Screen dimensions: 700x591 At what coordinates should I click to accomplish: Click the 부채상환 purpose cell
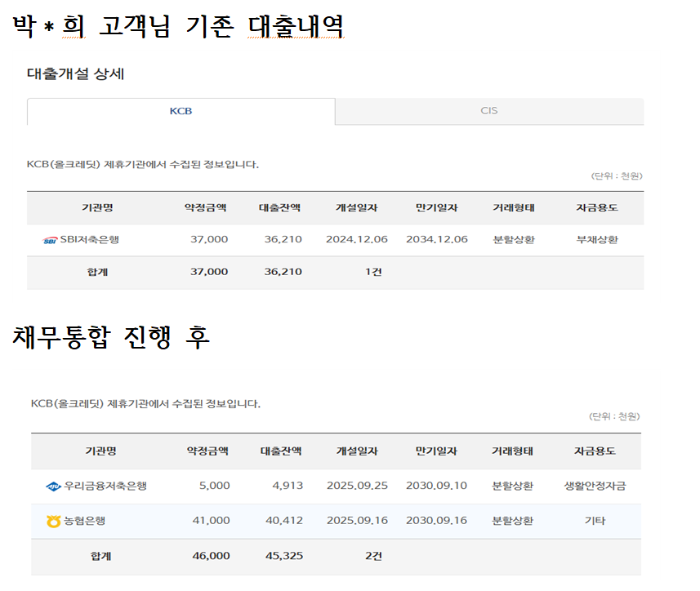[596, 239]
